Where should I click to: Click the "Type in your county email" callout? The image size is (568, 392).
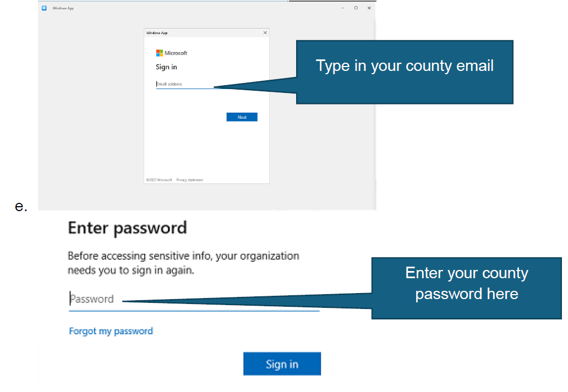(x=405, y=67)
